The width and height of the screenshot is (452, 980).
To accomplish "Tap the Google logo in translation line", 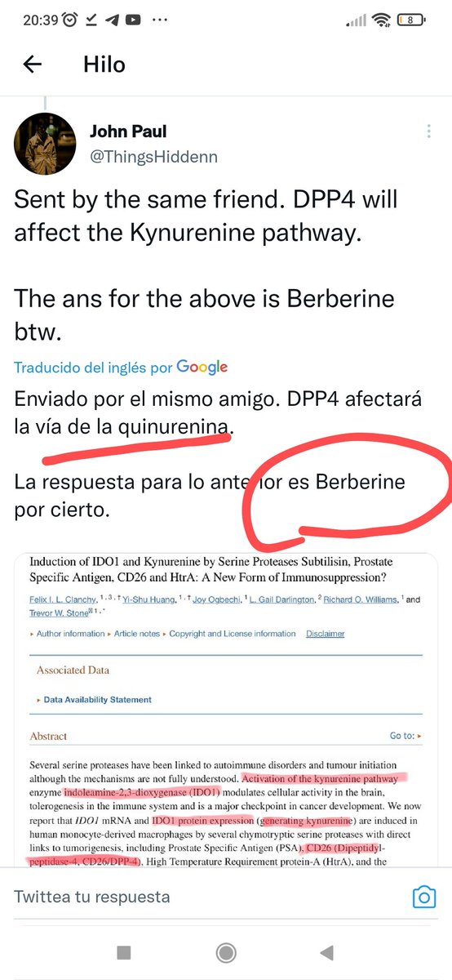I will tap(202, 367).
